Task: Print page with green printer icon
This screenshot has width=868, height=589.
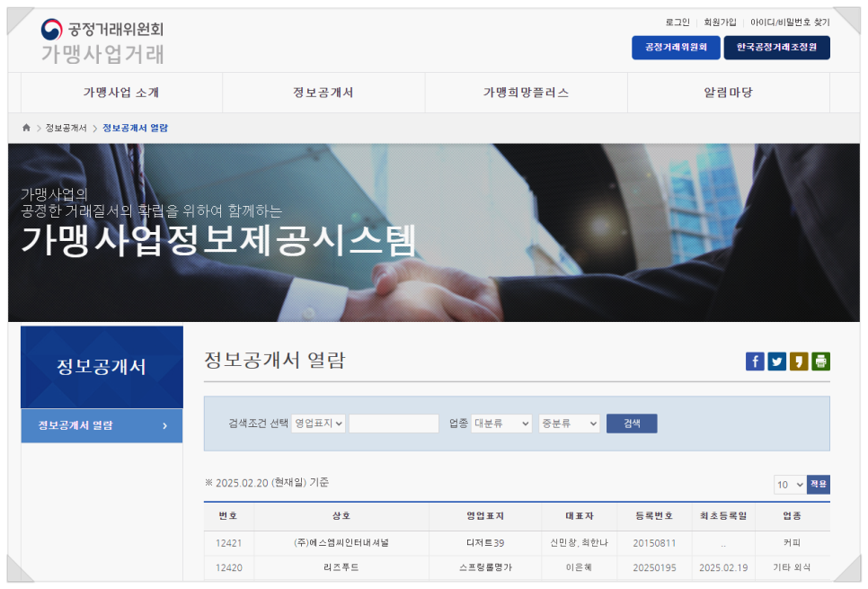Action: point(820,361)
